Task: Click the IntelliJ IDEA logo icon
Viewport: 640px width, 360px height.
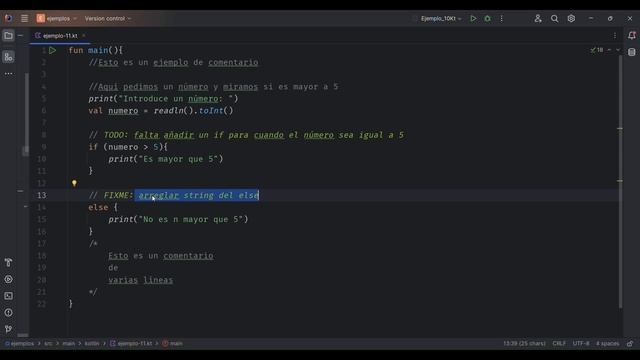Action: 8,18
